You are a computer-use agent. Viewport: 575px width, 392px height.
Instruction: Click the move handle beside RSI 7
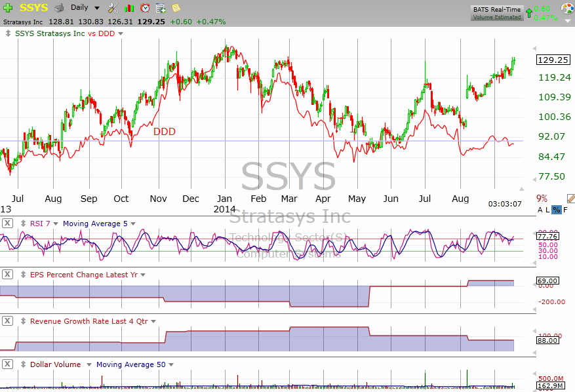pos(23,224)
